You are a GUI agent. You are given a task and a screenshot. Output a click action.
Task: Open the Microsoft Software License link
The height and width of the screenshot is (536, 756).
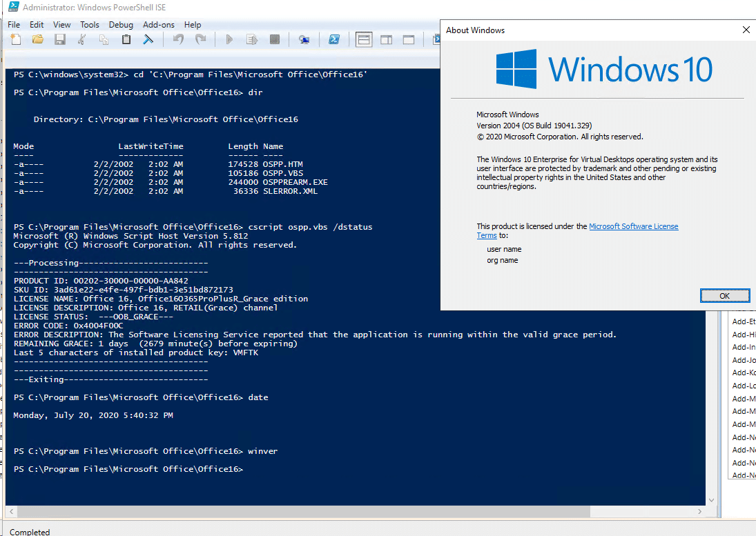pos(634,226)
